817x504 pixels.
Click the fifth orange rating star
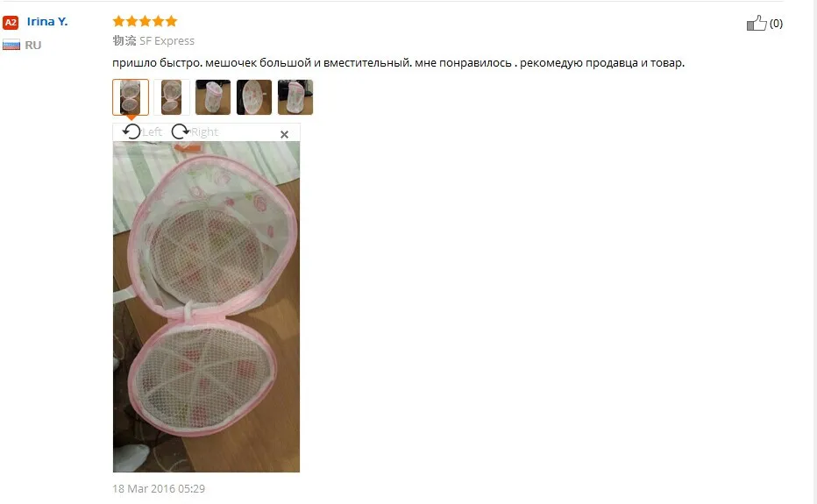click(x=172, y=21)
